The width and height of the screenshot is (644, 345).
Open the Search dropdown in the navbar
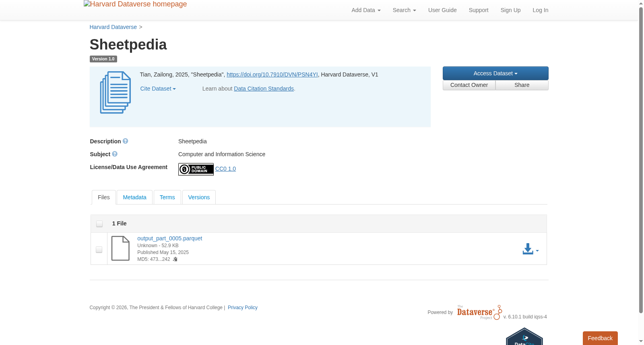pos(404,10)
